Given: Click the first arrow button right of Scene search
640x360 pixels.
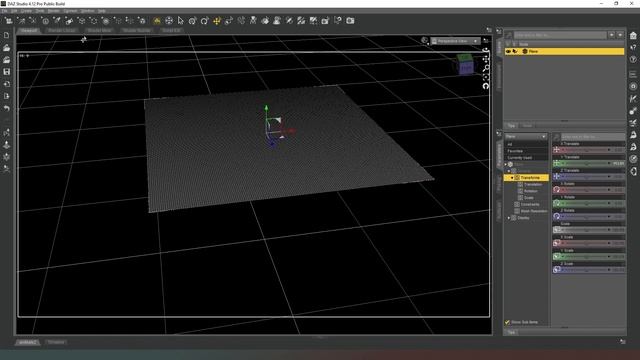Looking at the screenshot, I should pyautogui.click(x=612, y=35).
